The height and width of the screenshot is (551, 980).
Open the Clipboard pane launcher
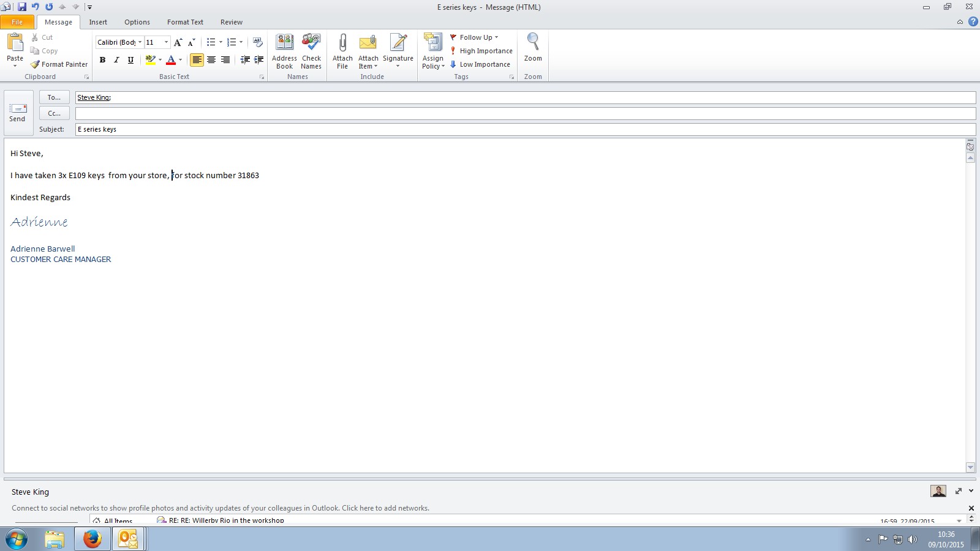[86, 77]
